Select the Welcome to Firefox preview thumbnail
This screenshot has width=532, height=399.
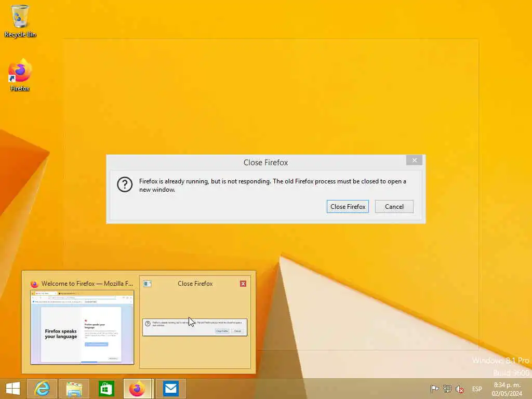coord(82,327)
